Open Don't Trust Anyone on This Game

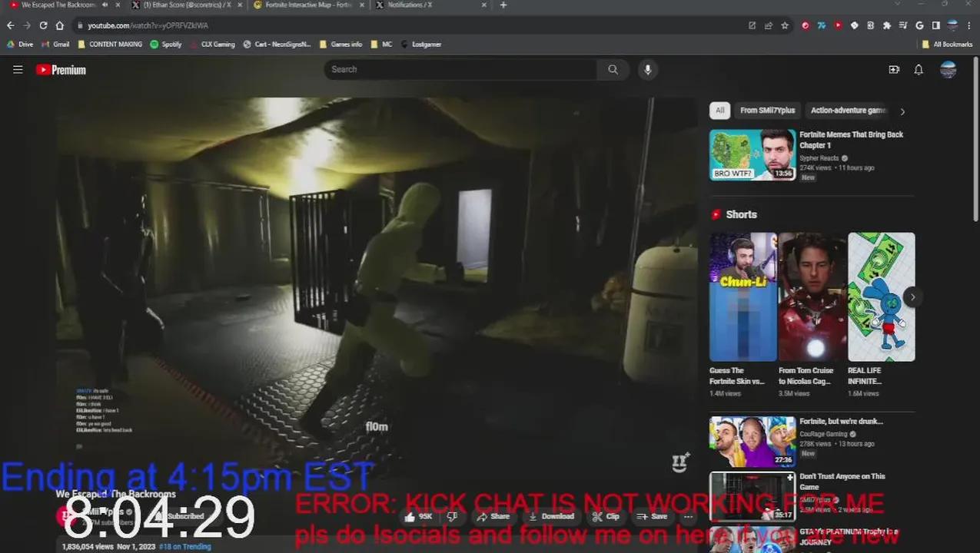tap(842, 482)
